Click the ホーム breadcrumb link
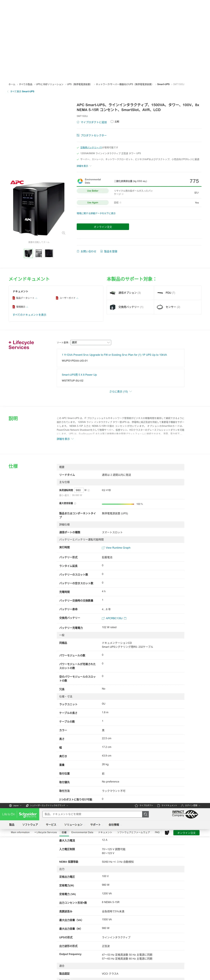210x980 pixels. click(x=12, y=84)
